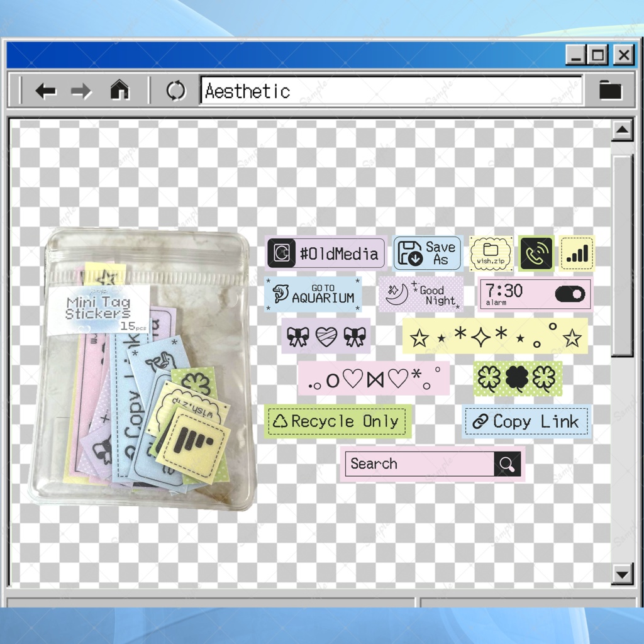
Task: Select the #OldMedia tag sticker
Action: coord(326,253)
